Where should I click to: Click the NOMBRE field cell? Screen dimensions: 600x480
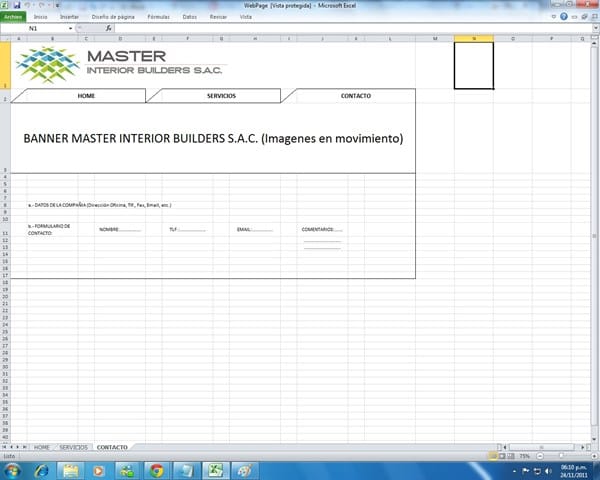click(120, 229)
